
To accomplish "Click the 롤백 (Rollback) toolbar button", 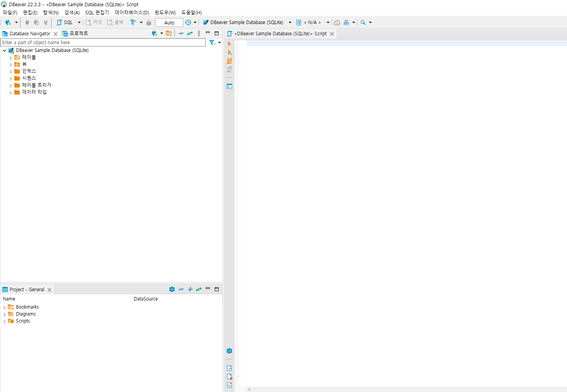I will [x=115, y=22].
